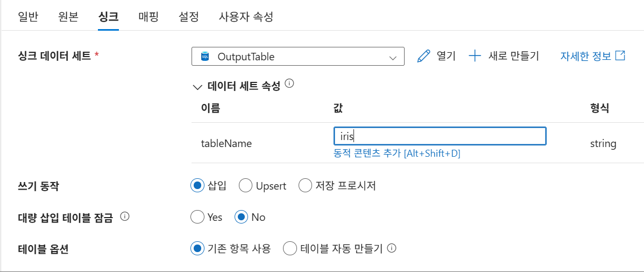Click the tableName value input field
The width and height of the screenshot is (644, 272).
(440, 136)
